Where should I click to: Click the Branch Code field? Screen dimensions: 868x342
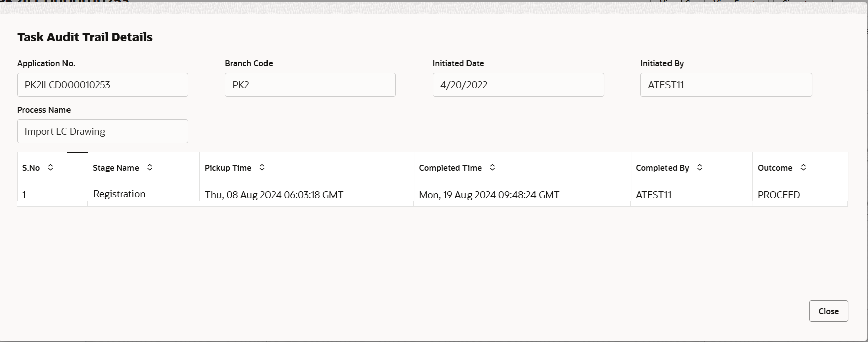(x=310, y=85)
